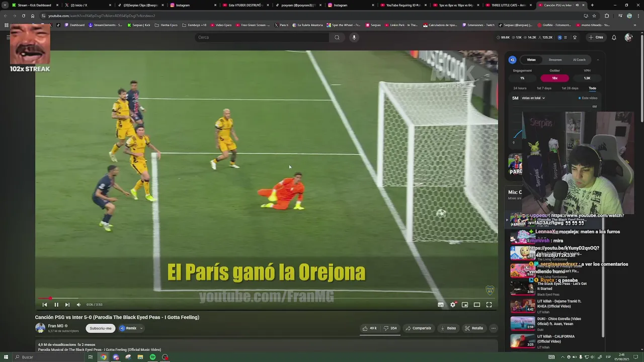Open Spotify from the taskbar
Image resolution: width=644 pixels, height=362 pixels.
[152, 357]
